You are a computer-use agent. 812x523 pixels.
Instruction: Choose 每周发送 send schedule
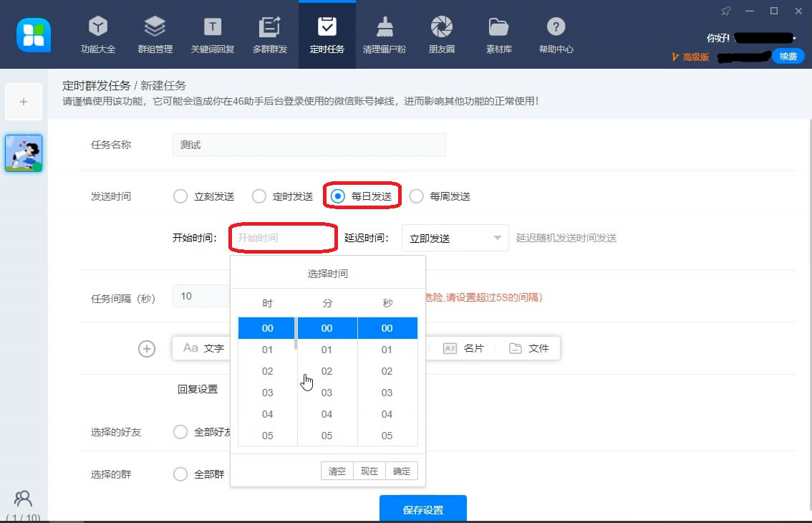(x=416, y=196)
